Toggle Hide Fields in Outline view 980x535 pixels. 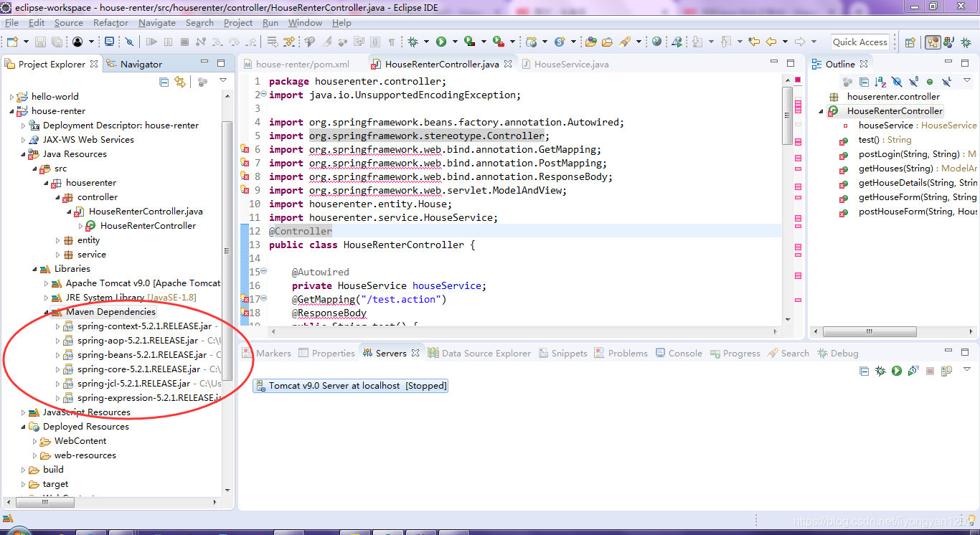pyautogui.click(x=897, y=82)
